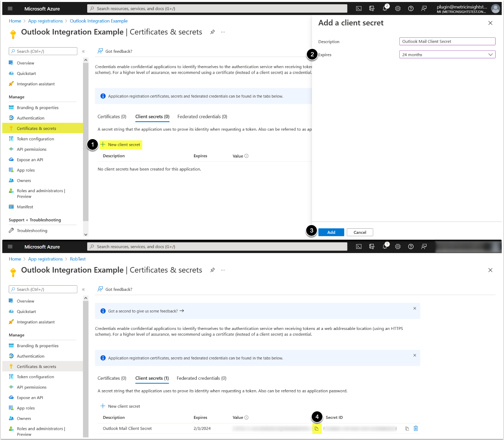Dismiss the feedback banner in bottom pane

pos(415,308)
